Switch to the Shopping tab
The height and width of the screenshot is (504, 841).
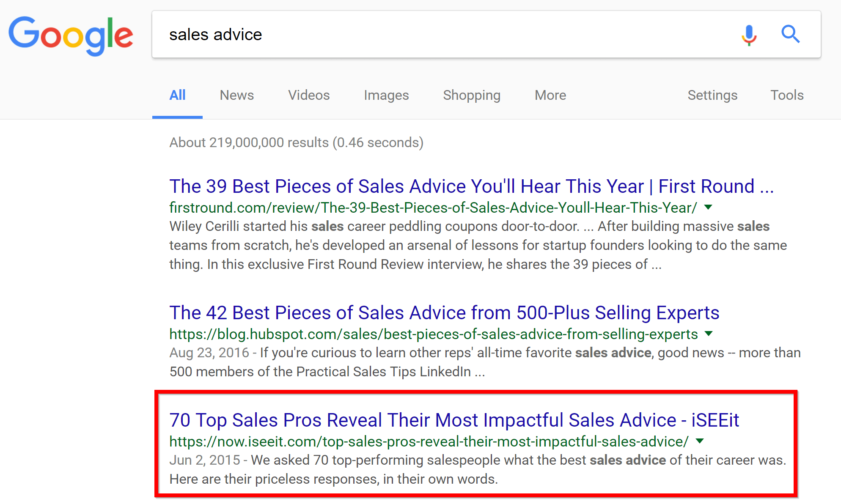point(472,95)
